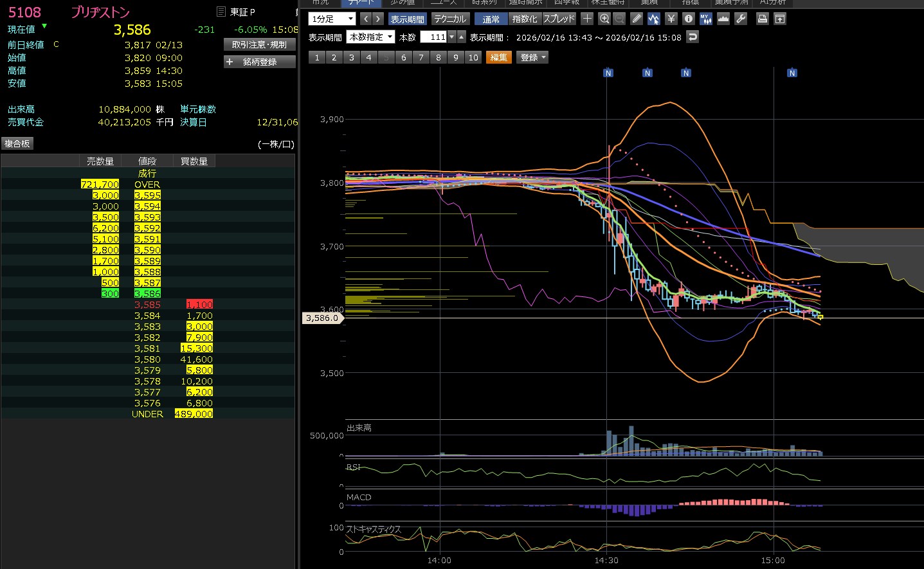Viewport: 924px width, 569px height.
Task: Click the 3,585 price in order book
Action: 147,305
